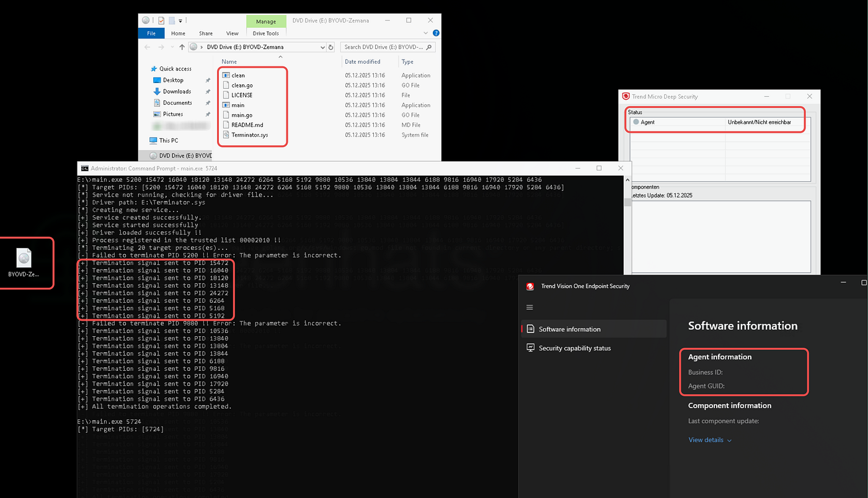This screenshot has height=498, width=868.
Task: Click the Trend Micro Deep Security shield logo
Action: click(626, 96)
